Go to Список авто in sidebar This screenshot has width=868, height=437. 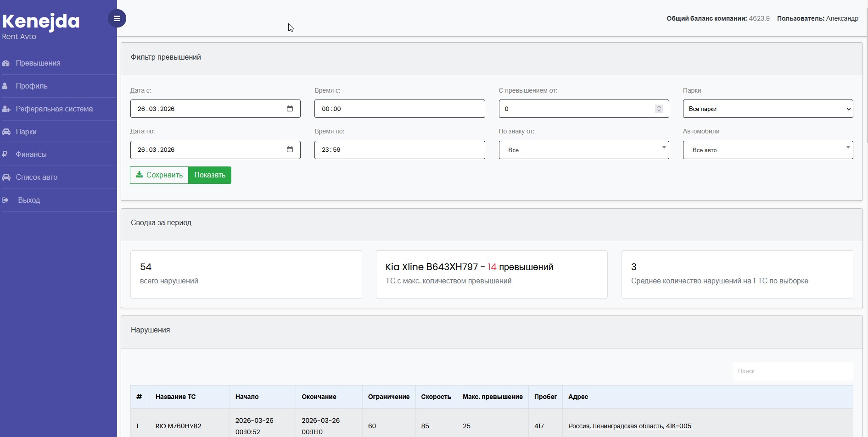click(37, 177)
